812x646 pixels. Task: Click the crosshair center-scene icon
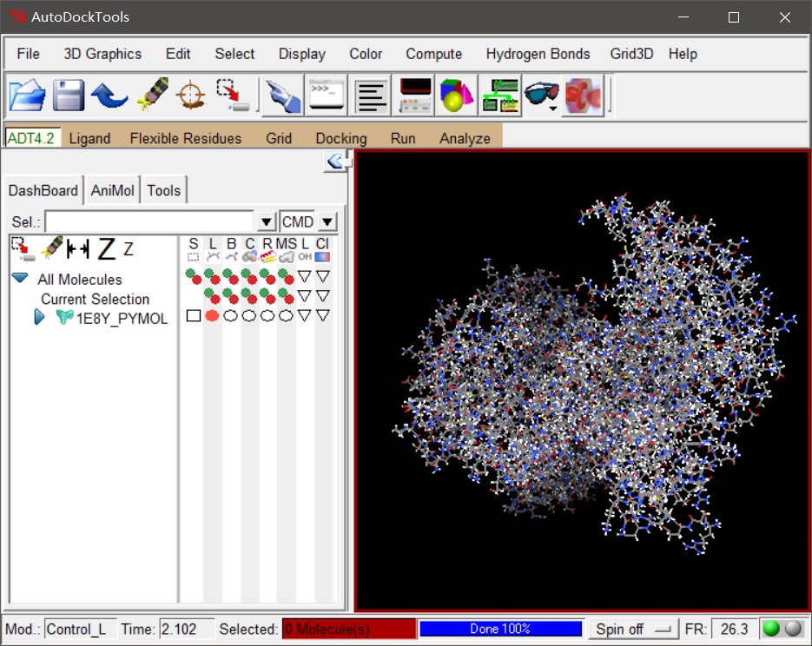[x=191, y=96]
